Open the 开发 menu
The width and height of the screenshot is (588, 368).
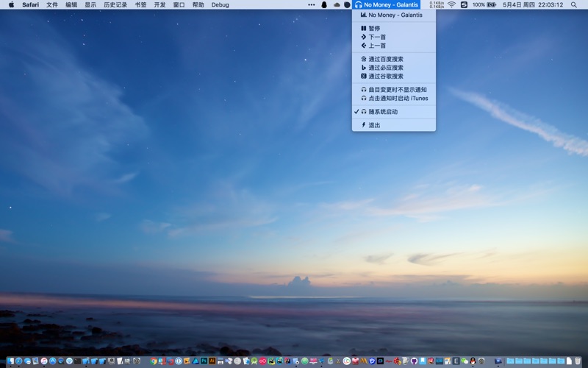tap(159, 4)
